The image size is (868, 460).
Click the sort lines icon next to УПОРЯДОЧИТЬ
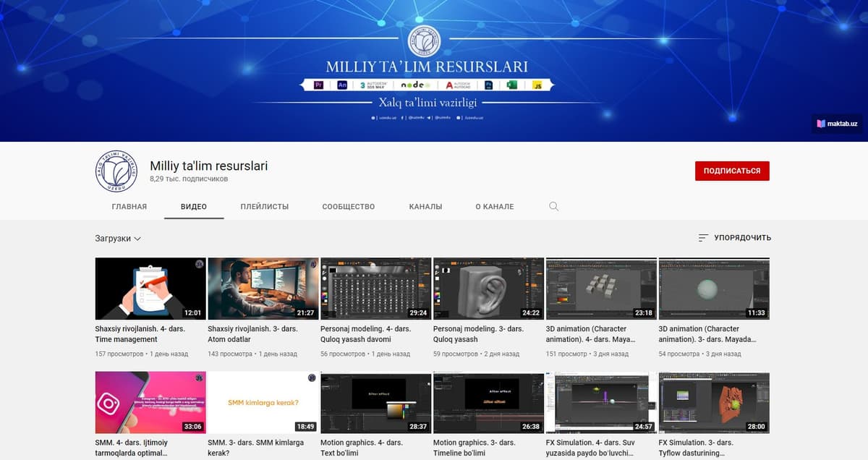point(703,238)
